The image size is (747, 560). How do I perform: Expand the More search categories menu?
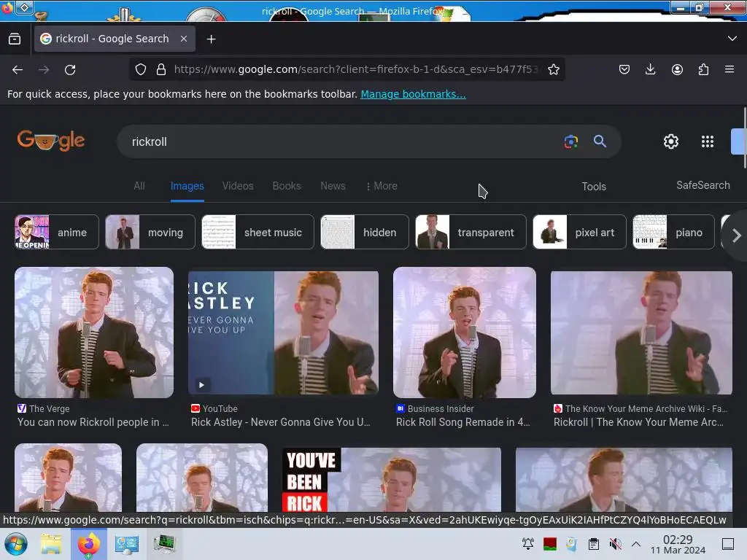coord(382,186)
